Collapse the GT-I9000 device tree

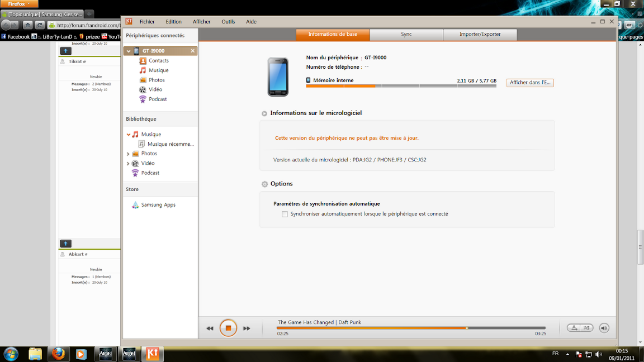129,51
